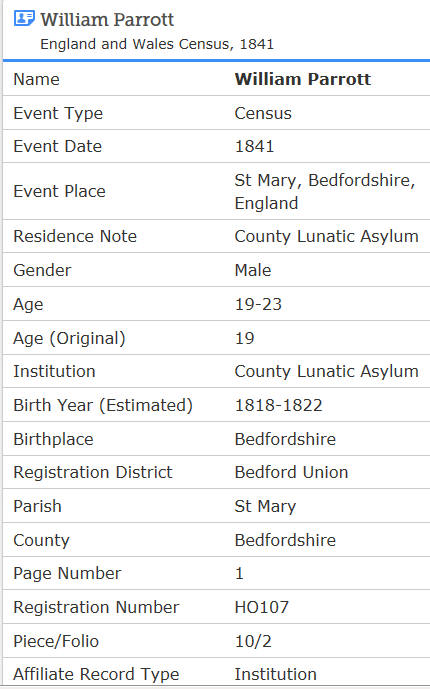Select the St Mary, Bedfordshire, England event place
430x689 pixels.
click(x=325, y=192)
